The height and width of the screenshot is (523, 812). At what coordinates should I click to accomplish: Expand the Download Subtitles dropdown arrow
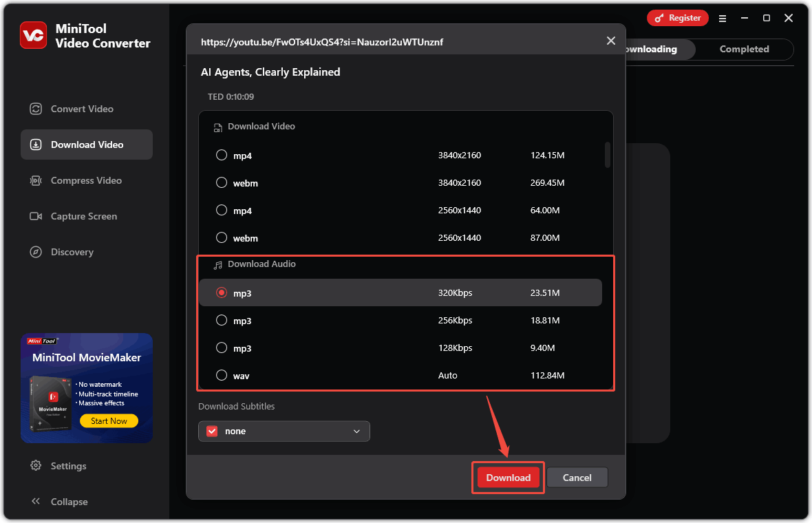click(x=357, y=431)
